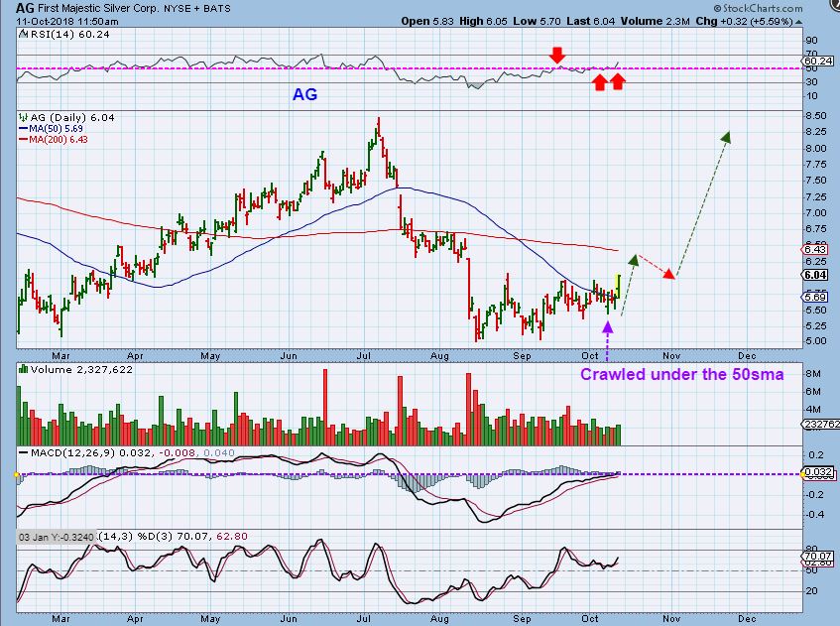The width and height of the screenshot is (840, 626).
Task: Click the 0.032 MACD value tag
Action: pyautogui.click(x=818, y=472)
